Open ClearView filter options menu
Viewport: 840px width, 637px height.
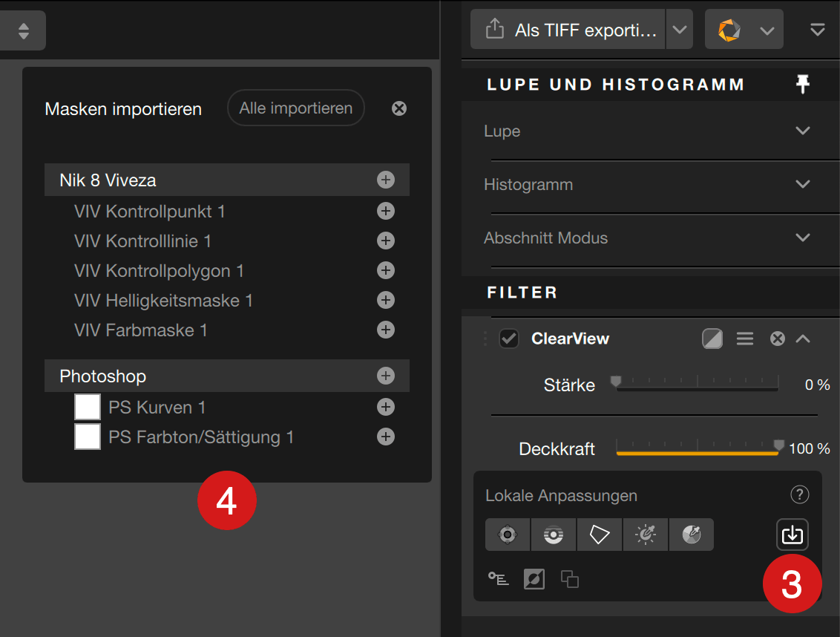point(744,339)
